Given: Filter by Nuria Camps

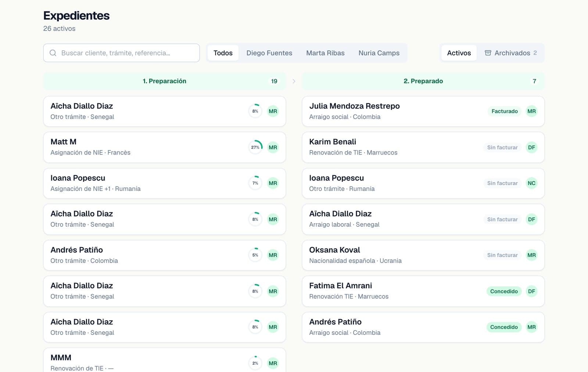Looking at the screenshot, I should 379,53.
